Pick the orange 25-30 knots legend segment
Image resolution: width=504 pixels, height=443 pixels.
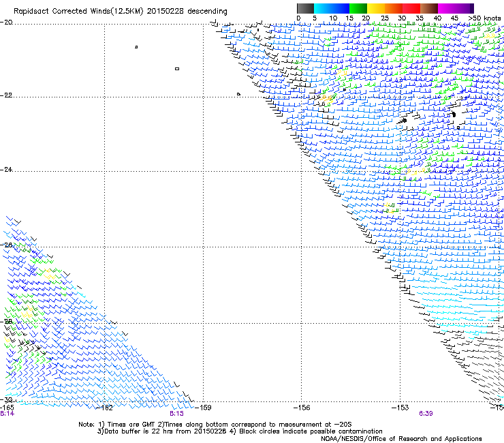[x=394, y=8]
